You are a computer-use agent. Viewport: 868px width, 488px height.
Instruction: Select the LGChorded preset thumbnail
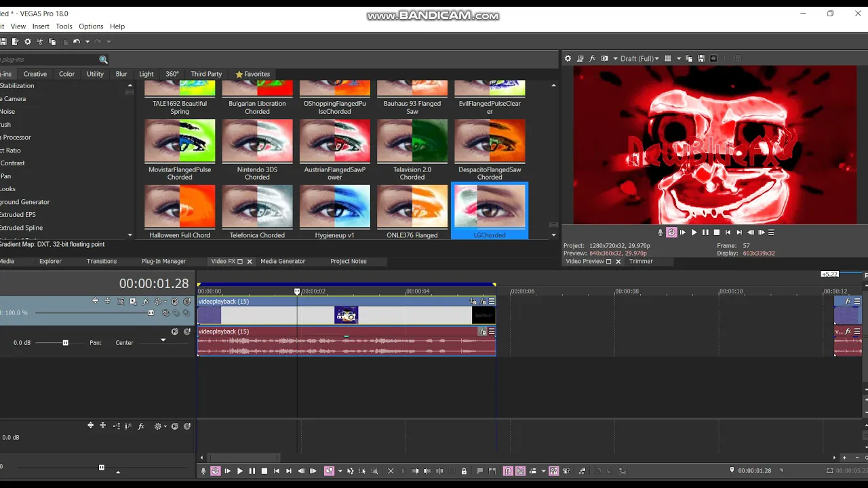pyautogui.click(x=490, y=210)
